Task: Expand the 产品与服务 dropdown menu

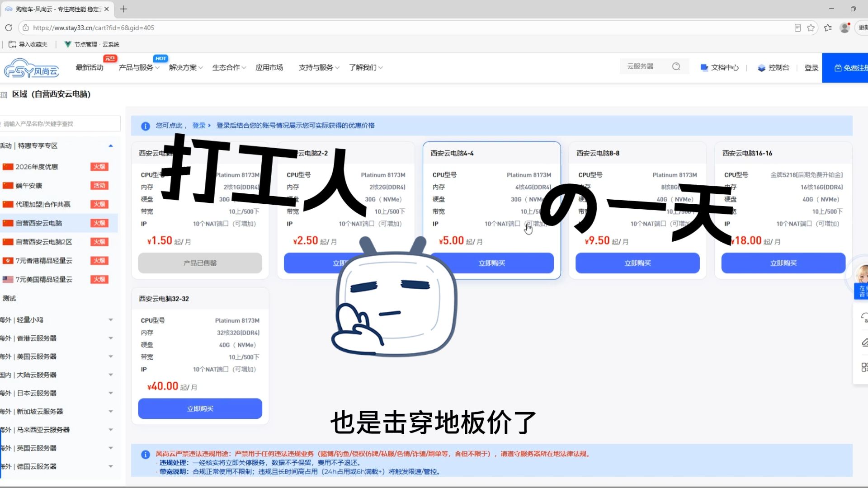Action: (x=139, y=67)
